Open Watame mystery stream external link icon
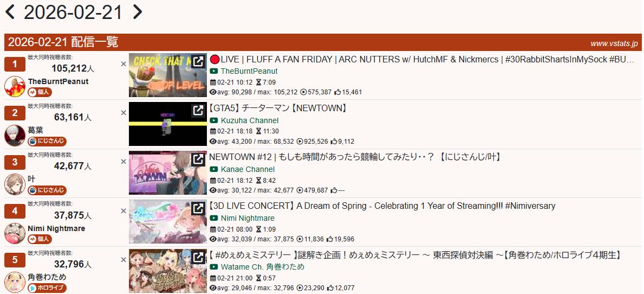The height and width of the screenshot is (294, 644). [198, 257]
